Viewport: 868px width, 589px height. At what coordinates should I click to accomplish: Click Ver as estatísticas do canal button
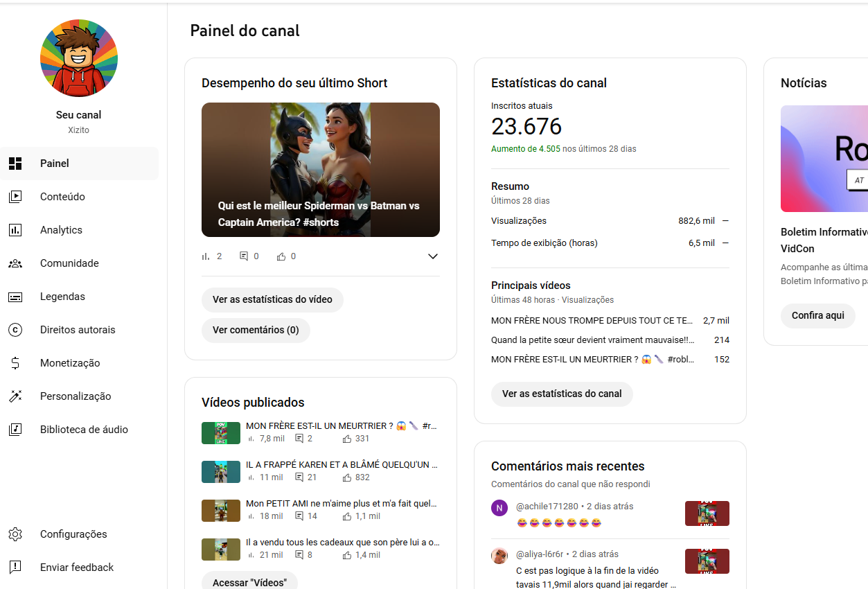coord(562,394)
